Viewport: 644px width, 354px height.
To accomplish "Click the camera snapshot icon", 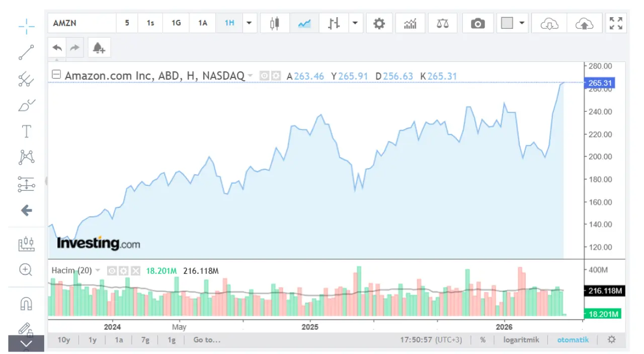I will point(477,23).
